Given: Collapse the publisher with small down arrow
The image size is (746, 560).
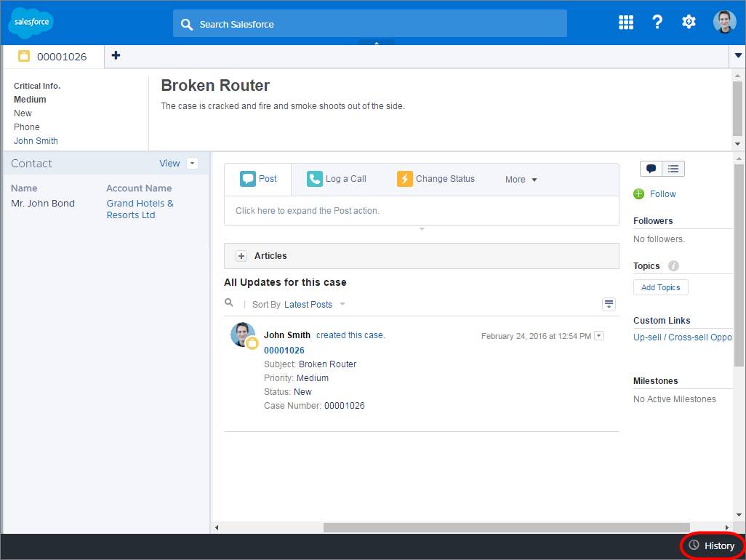Looking at the screenshot, I should [422, 229].
